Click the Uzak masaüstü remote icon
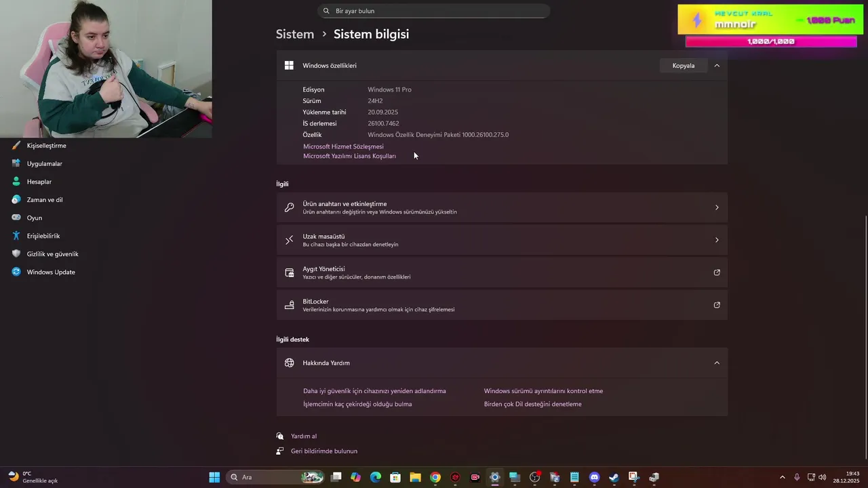 [290, 240]
